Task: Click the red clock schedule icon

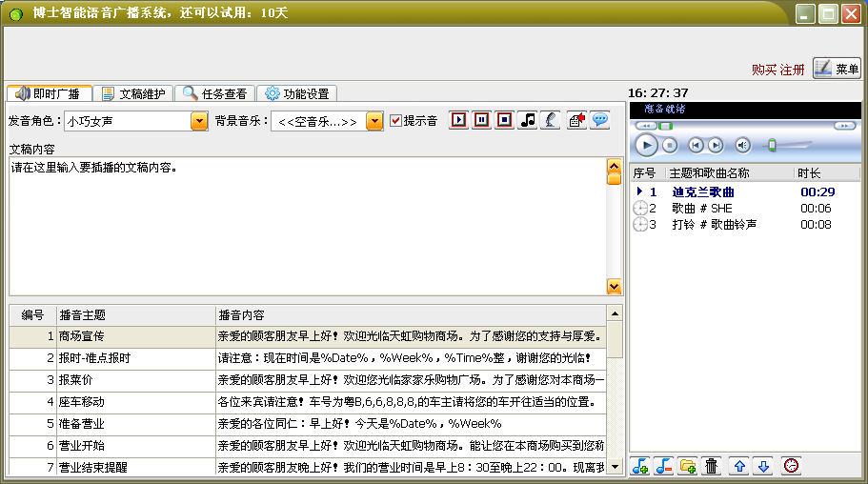Action: coord(791,466)
